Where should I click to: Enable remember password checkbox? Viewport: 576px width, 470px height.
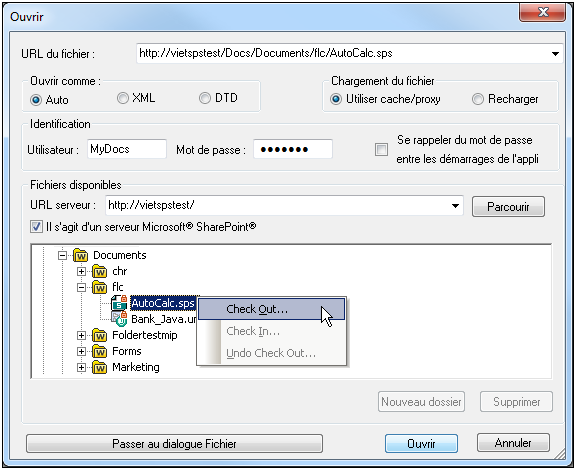point(381,150)
